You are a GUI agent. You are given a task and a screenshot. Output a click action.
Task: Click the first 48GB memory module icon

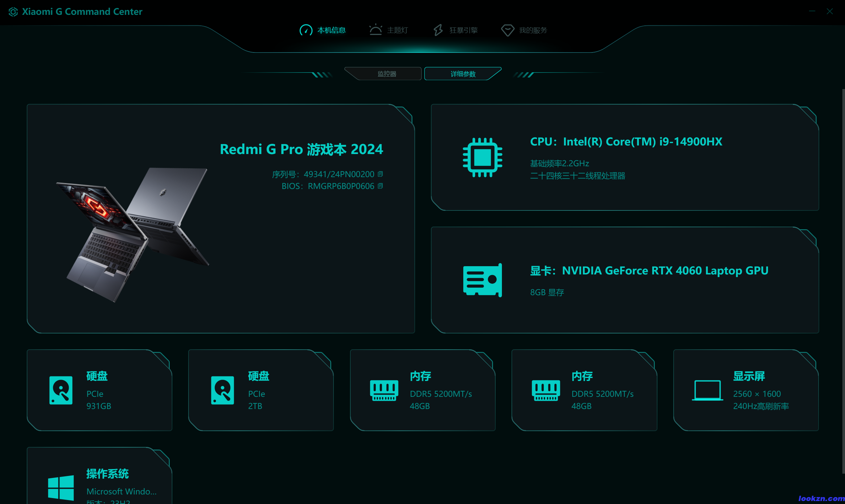click(x=384, y=390)
